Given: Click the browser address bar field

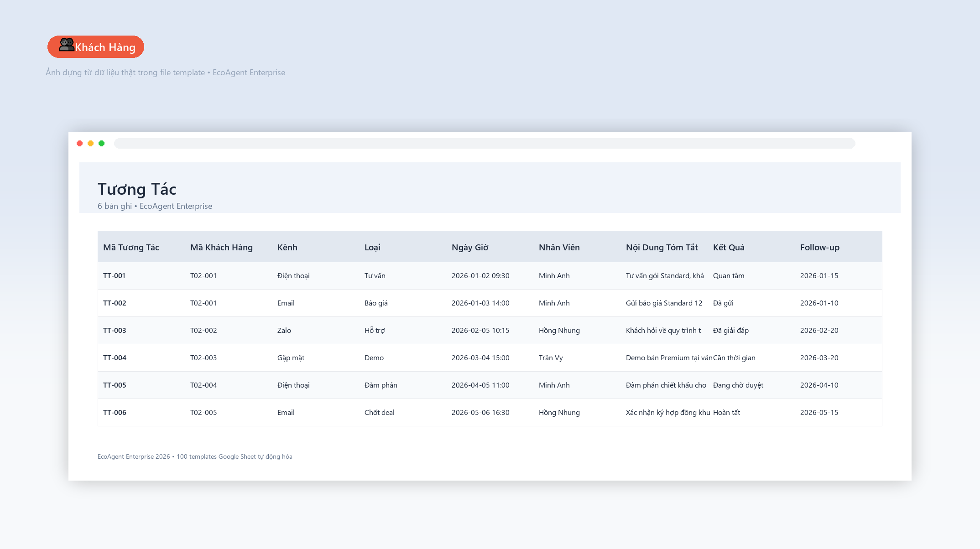Looking at the screenshot, I should click(485, 144).
